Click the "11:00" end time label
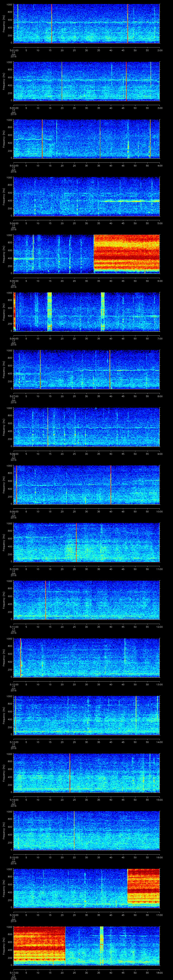The image size is (173, 980). [159, 569]
